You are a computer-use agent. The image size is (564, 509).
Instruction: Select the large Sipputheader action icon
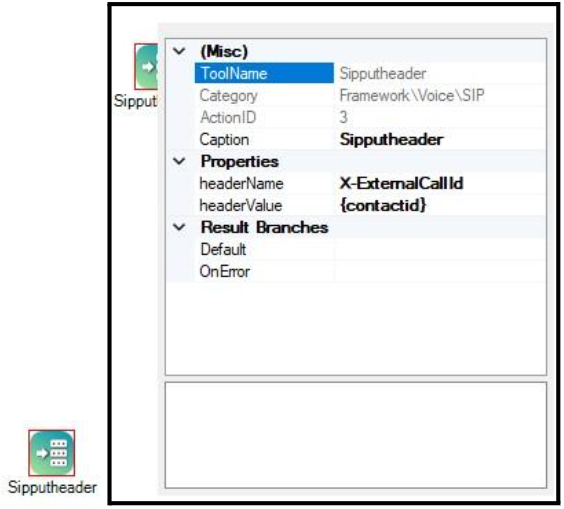coord(52,453)
